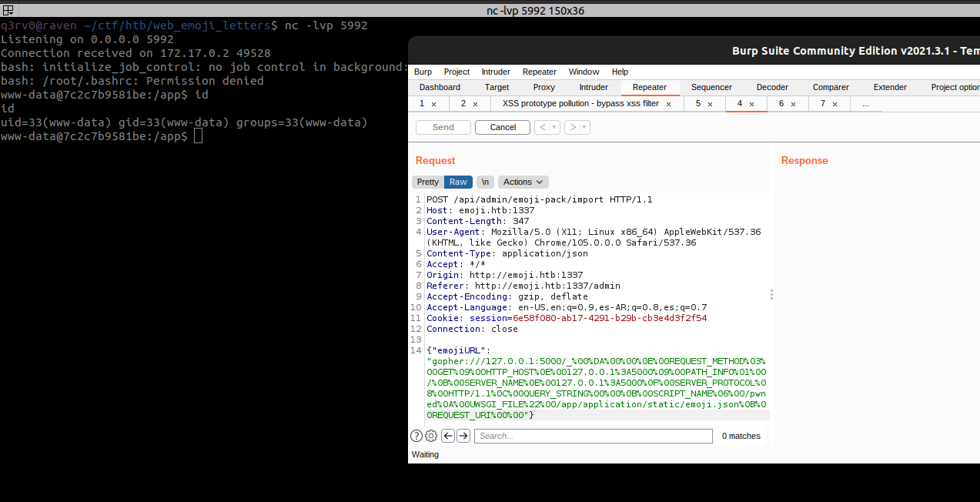980x502 pixels.
Task: Open the Burp menu
Action: click(x=423, y=72)
